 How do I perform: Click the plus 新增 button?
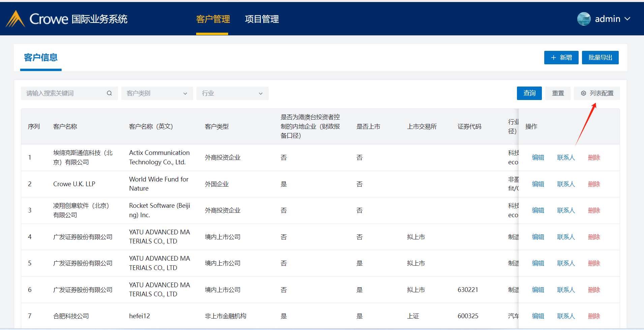pyautogui.click(x=561, y=58)
